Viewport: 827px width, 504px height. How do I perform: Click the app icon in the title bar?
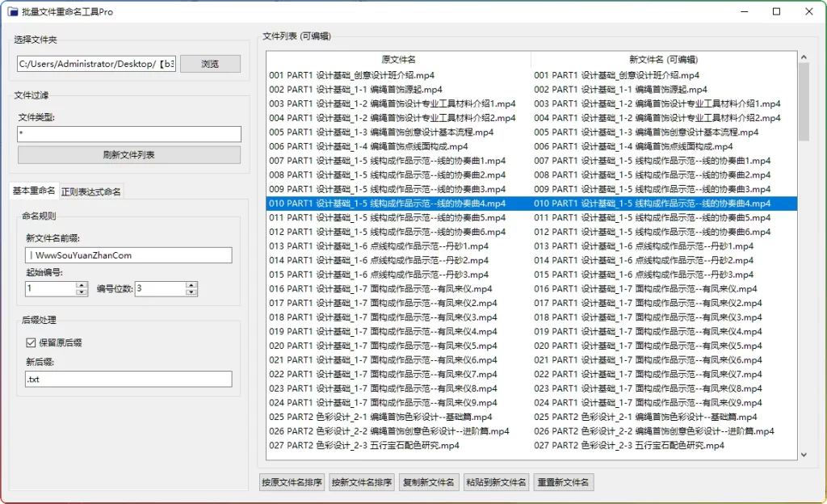pyautogui.click(x=12, y=11)
